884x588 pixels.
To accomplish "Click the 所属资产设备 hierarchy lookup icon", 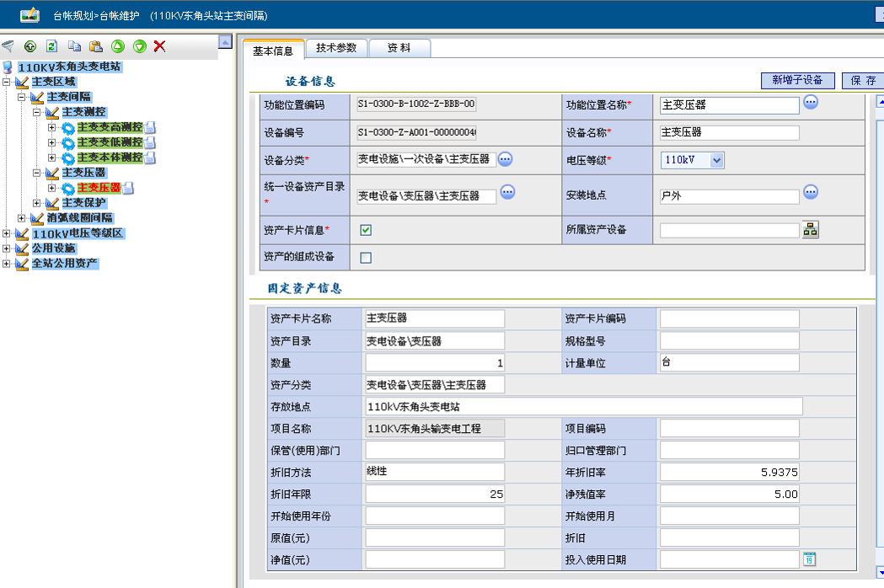I will click(x=811, y=229).
